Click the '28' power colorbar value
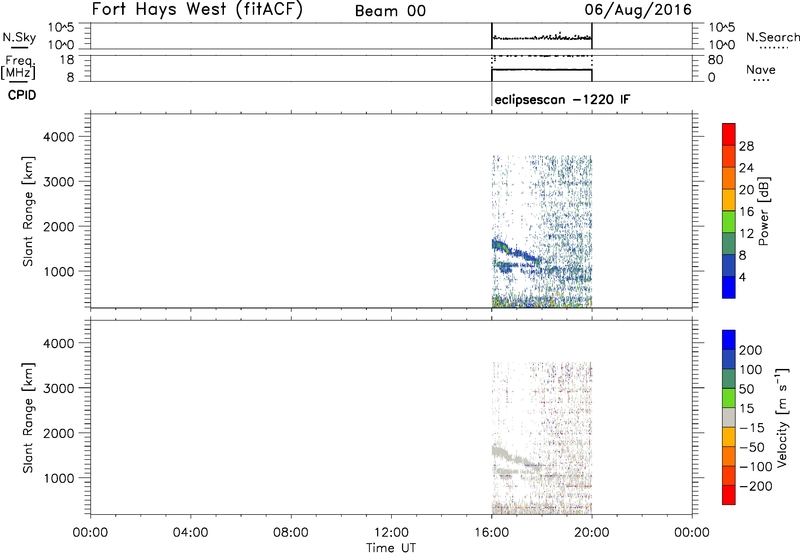800x554 pixels. (746, 146)
